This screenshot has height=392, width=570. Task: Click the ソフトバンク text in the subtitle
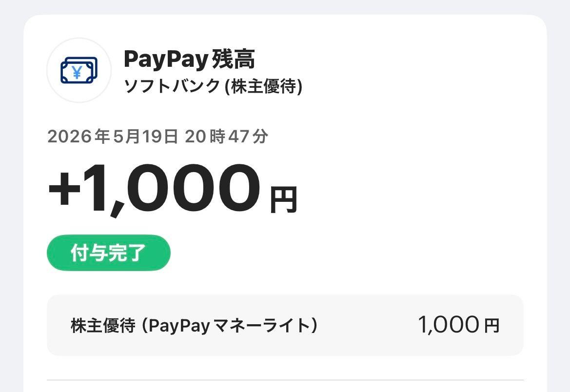(172, 87)
